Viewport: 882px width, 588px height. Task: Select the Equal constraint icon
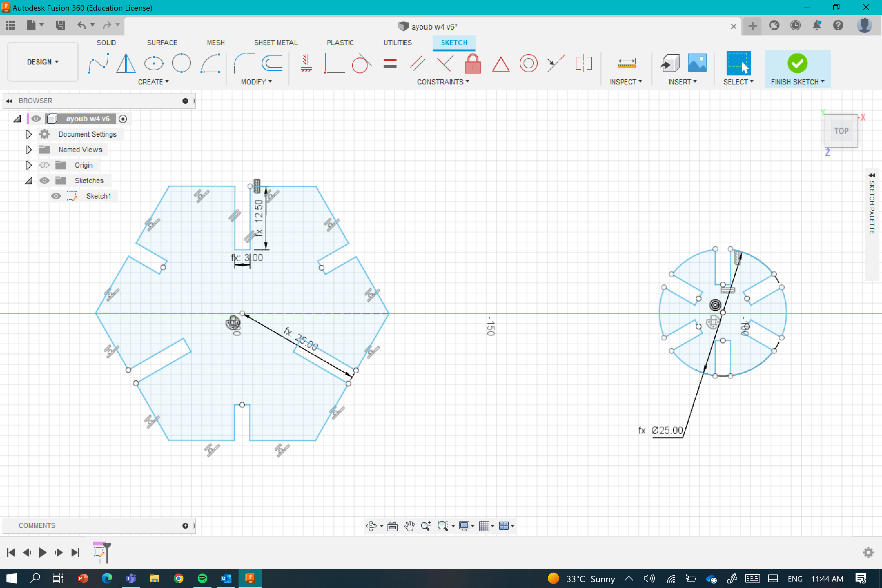coord(390,64)
